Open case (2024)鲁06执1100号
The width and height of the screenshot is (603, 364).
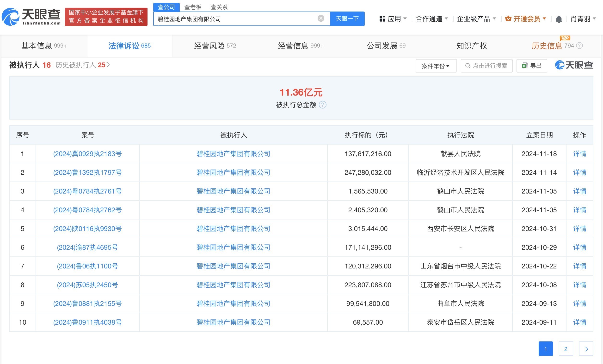click(x=87, y=266)
